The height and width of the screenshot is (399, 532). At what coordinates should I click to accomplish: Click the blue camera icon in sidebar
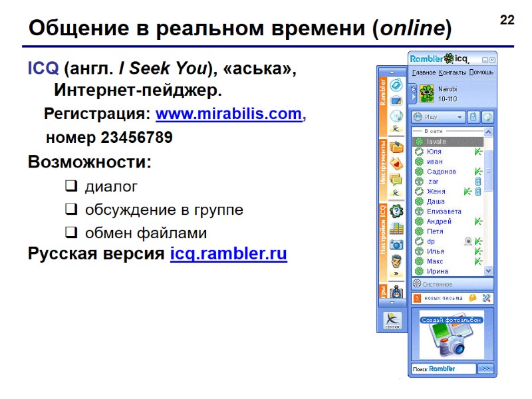pyautogui.click(x=396, y=244)
